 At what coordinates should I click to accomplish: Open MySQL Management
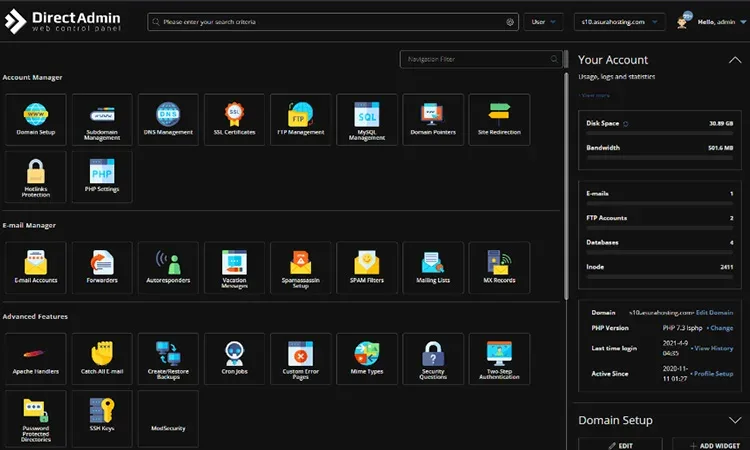367,120
